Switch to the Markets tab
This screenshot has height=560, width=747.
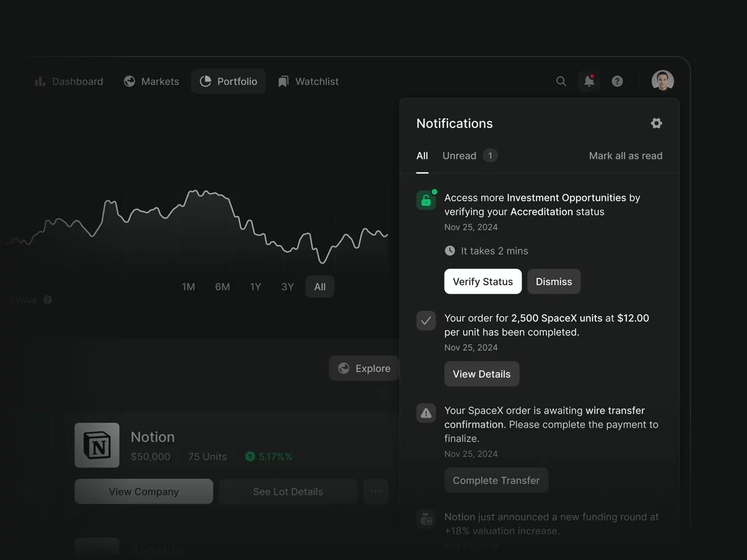click(x=151, y=82)
